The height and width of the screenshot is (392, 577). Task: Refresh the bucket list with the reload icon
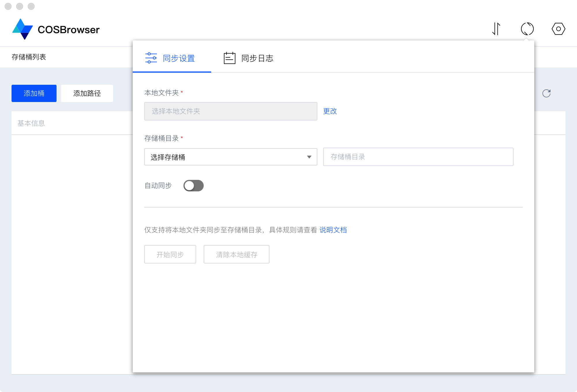point(546,93)
